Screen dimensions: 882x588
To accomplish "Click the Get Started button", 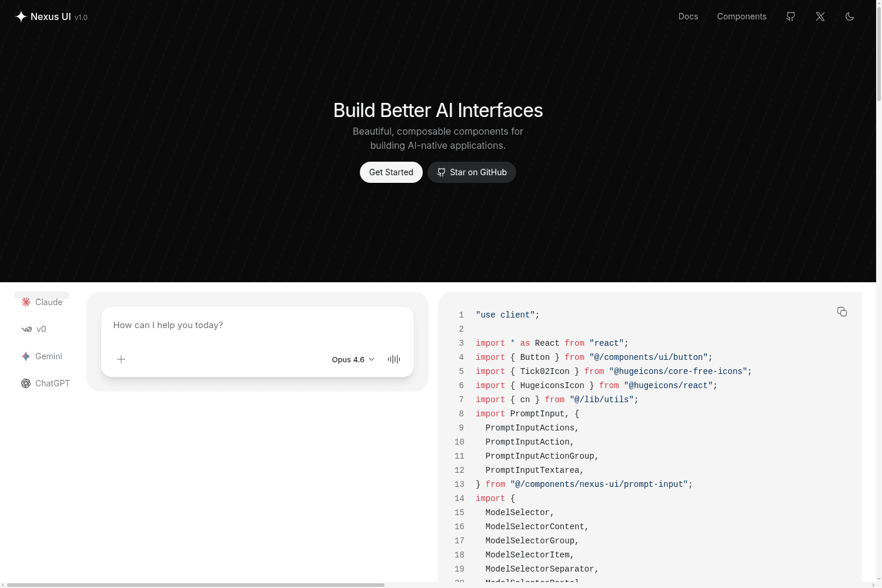I will click(391, 172).
